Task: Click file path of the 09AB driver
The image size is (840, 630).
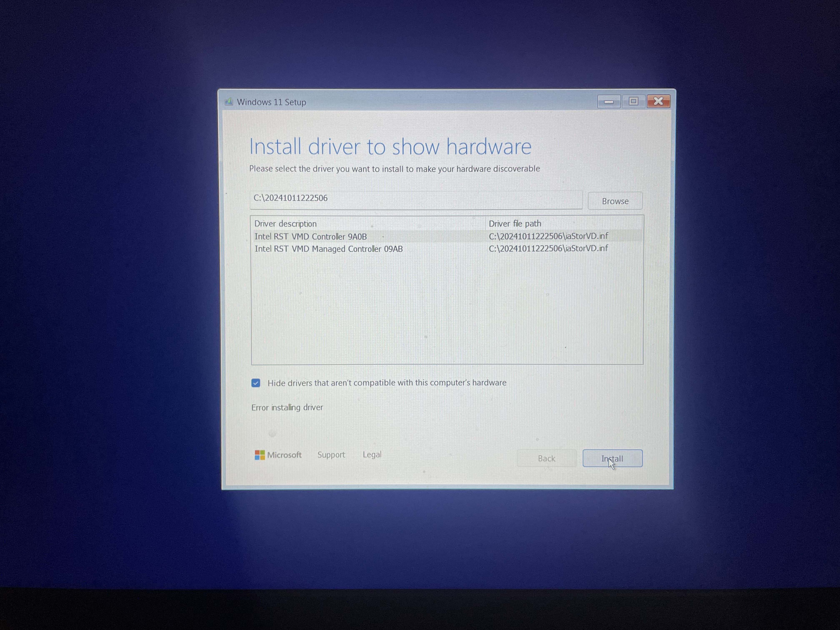Action: point(548,248)
